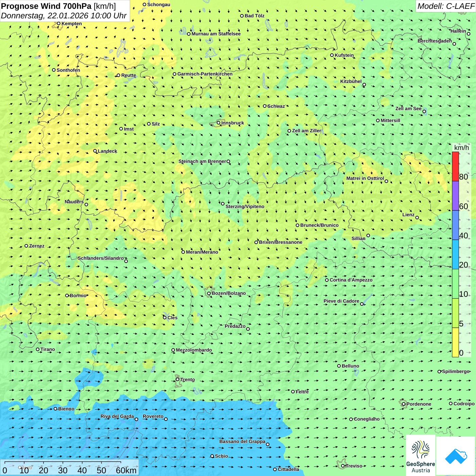476x476 pixels.
Task: Click the 'Schlanders/Silandro' label
Action: [101, 258]
